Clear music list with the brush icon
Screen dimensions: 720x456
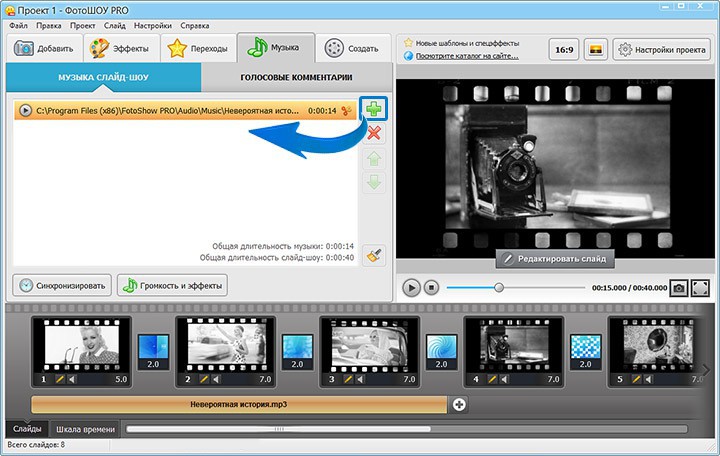pos(374,255)
